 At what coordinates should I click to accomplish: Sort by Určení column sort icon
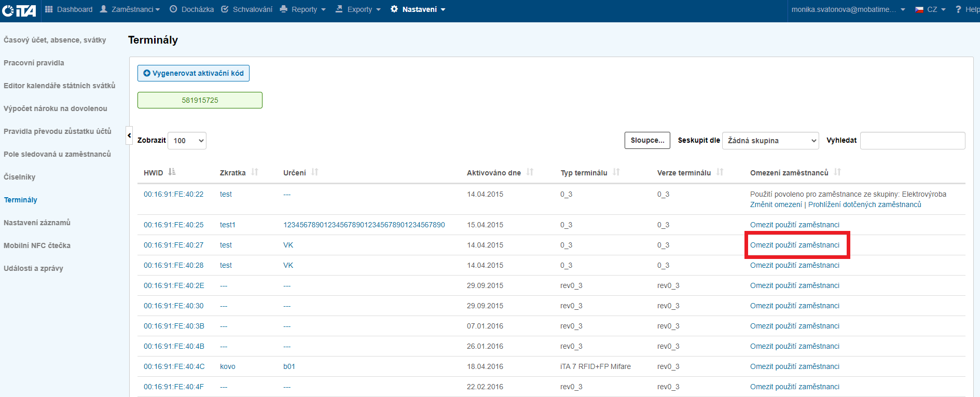point(315,172)
